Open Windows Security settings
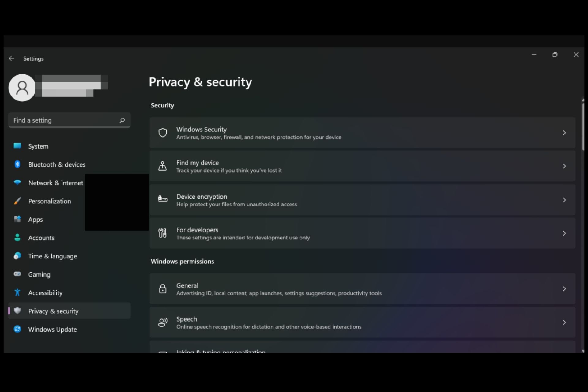Image resolution: width=588 pixels, height=392 pixels. (x=363, y=133)
